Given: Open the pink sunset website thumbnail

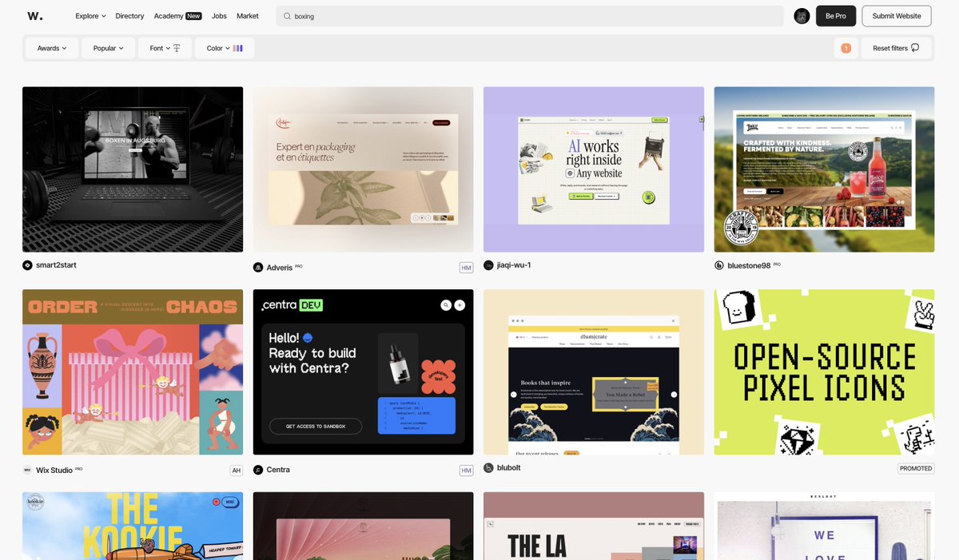Looking at the screenshot, I should coord(363,526).
